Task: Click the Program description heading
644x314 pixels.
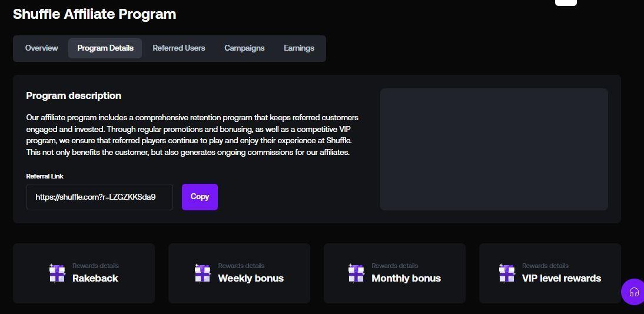Action: [74, 95]
